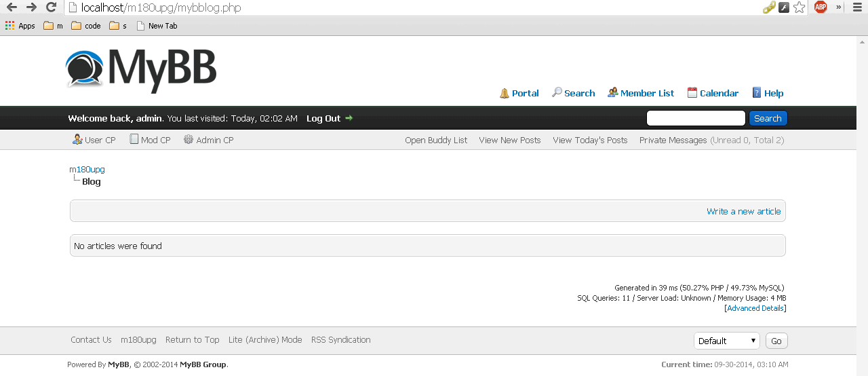Click the Mod CP icon
868x376 pixels.
[x=134, y=140]
